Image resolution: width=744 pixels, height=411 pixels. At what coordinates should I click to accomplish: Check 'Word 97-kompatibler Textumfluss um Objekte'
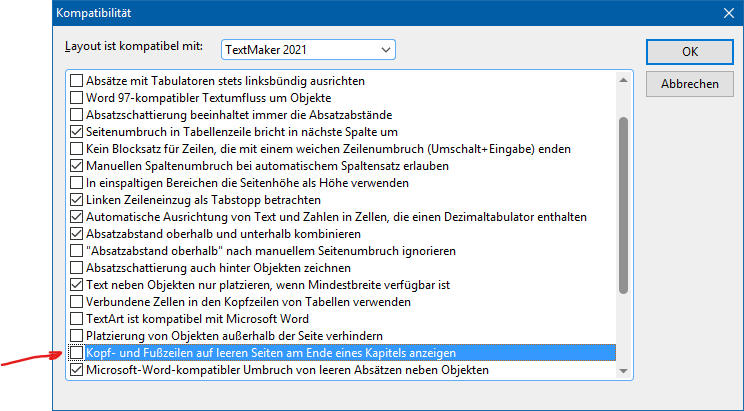pos(76,97)
